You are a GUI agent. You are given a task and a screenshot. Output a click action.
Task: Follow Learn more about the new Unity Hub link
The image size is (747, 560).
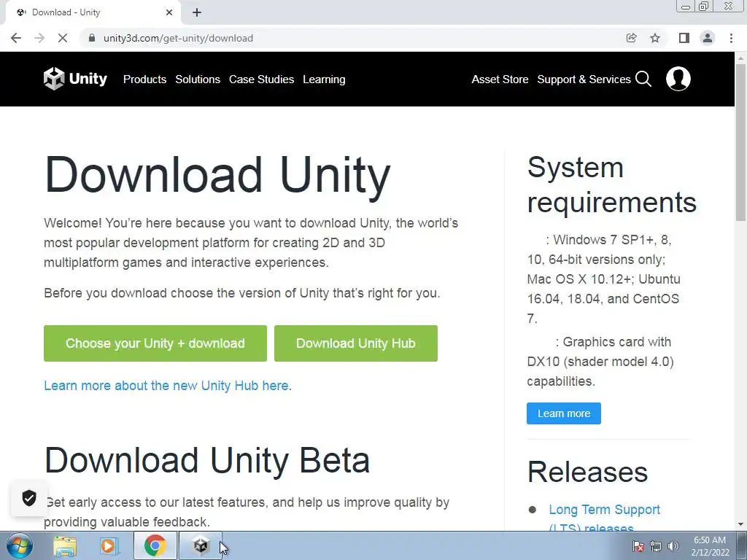[x=166, y=385]
